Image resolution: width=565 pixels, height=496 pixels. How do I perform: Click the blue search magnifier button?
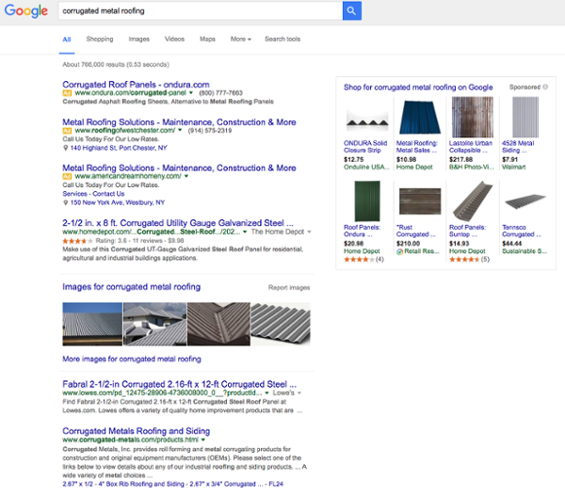(x=352, y=11)
